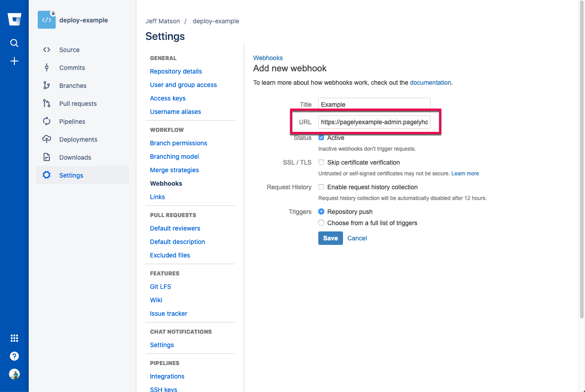Click the Save button

tap(330, 238)
